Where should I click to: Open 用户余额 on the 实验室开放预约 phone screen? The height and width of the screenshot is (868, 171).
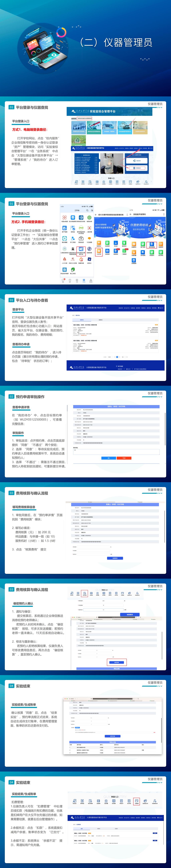tap(143, 245)
